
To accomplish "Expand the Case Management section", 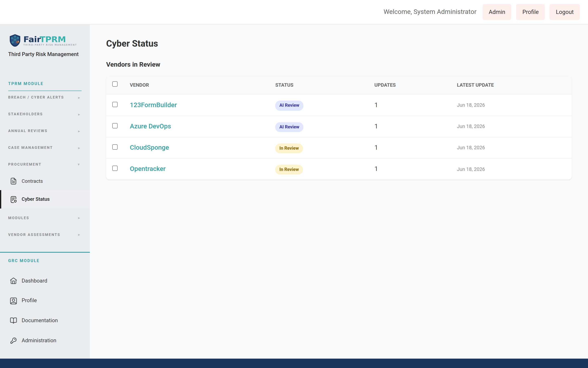I will click(45, 148).
